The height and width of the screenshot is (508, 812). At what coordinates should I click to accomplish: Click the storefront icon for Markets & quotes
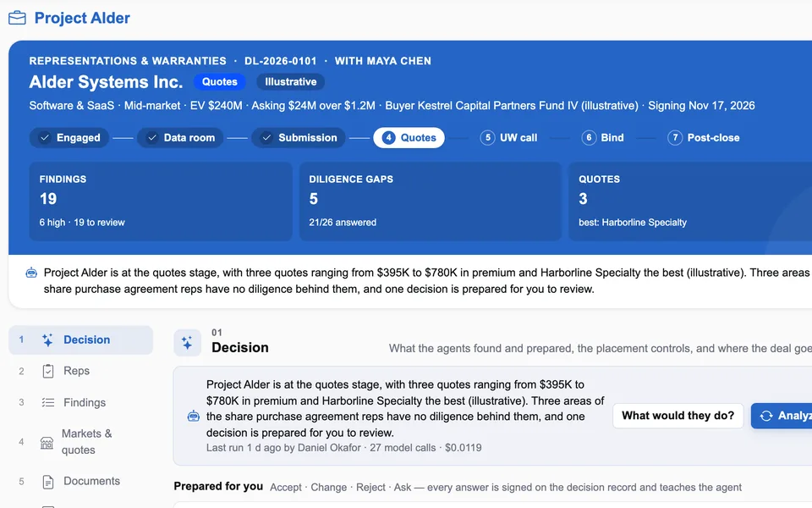[47, 442]
